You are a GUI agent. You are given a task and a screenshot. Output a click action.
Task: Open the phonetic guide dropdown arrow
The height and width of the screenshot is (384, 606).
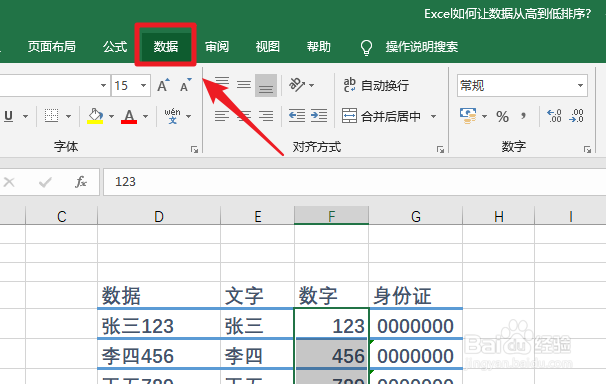(x=189, y=116)
